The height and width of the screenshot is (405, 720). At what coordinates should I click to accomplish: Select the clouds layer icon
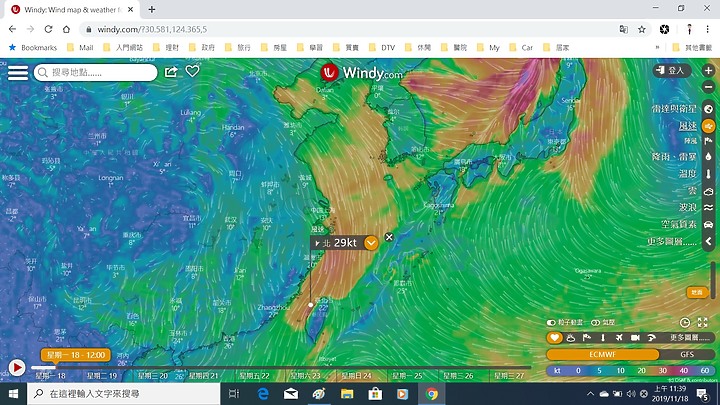pos(709,191)
